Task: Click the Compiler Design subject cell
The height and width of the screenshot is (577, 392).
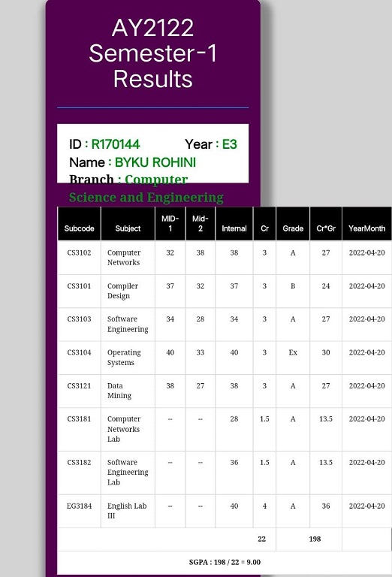Action: [128, 291]
